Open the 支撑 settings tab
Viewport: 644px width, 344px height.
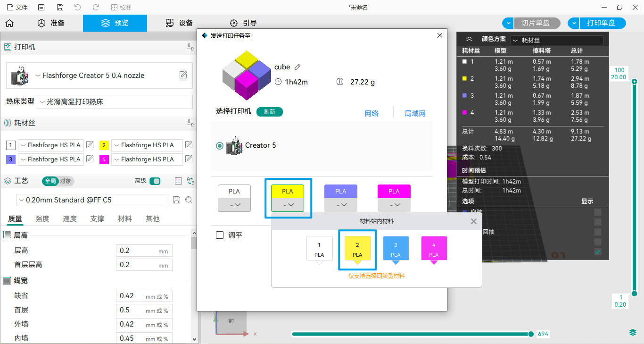pos(97,218)
